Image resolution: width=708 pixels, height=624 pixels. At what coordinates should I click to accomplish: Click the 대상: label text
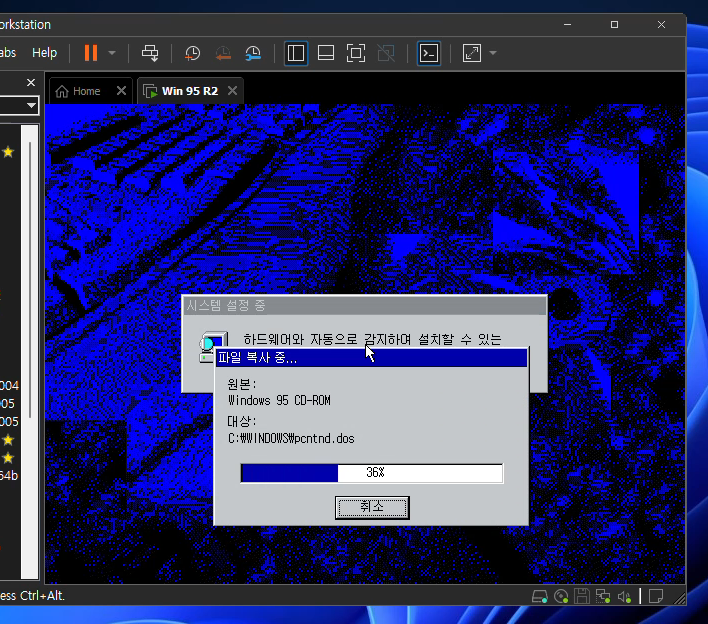242,421
